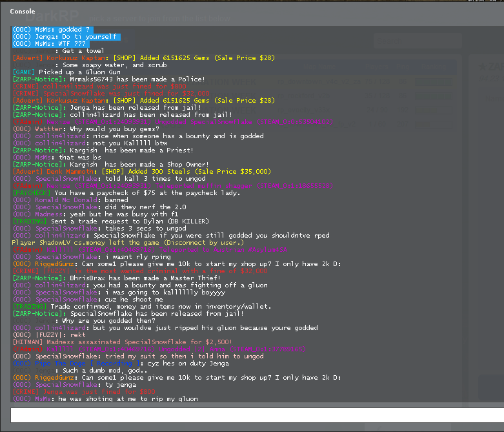Select the line "MsMs: WTF ???"

51,44
